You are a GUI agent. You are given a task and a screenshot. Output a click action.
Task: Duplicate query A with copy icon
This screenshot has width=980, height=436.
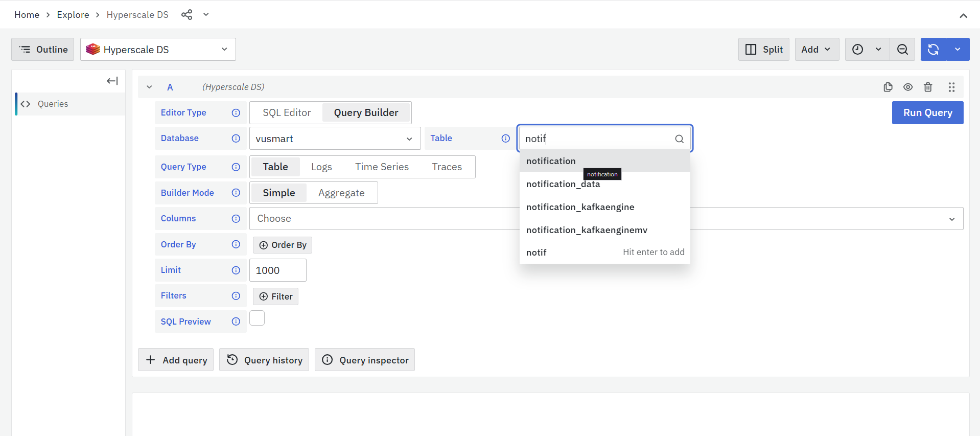[888, 87]
